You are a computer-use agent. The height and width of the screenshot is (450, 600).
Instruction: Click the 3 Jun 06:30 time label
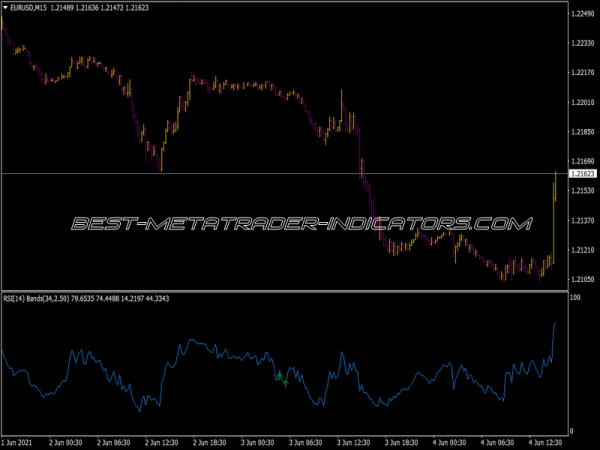305,443
